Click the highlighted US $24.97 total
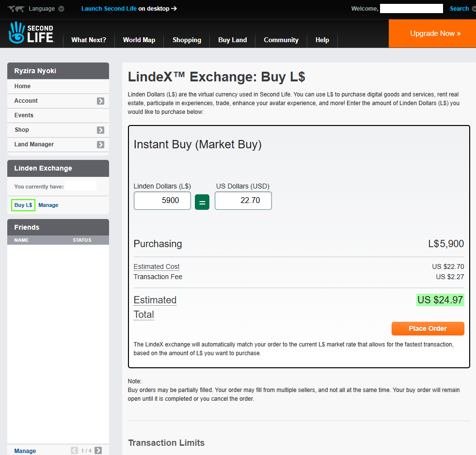Viewport: 476px width, 455px height. (440, 300)
